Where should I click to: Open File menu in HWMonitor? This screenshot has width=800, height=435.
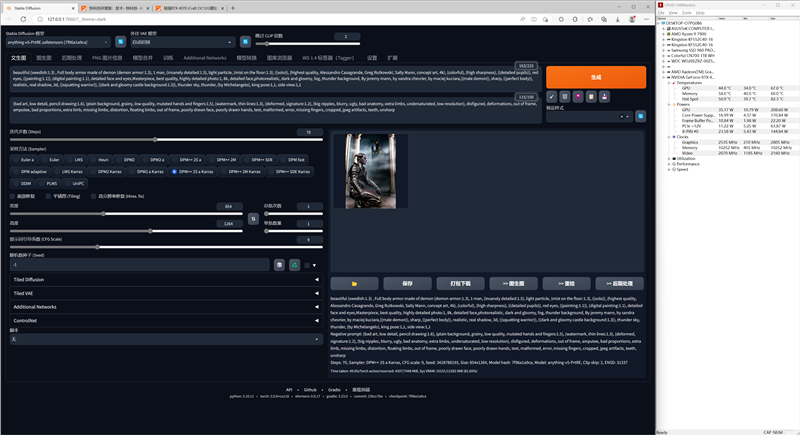661,13
